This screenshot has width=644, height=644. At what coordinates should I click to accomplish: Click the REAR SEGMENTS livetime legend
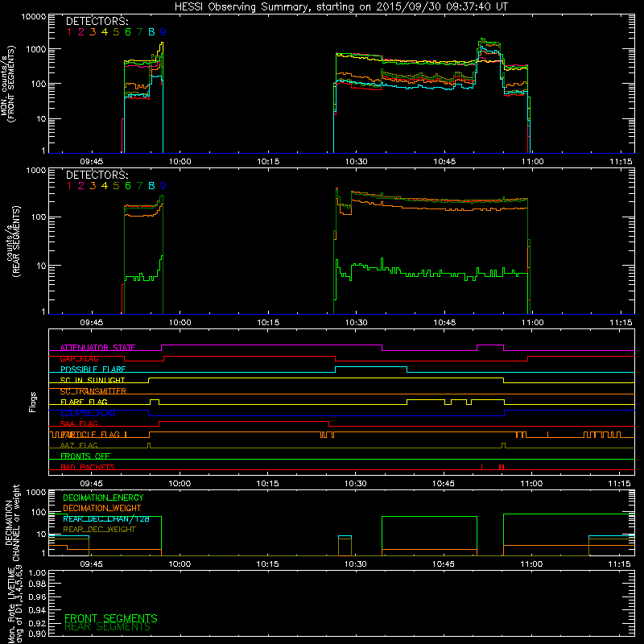tap(108, 627)
